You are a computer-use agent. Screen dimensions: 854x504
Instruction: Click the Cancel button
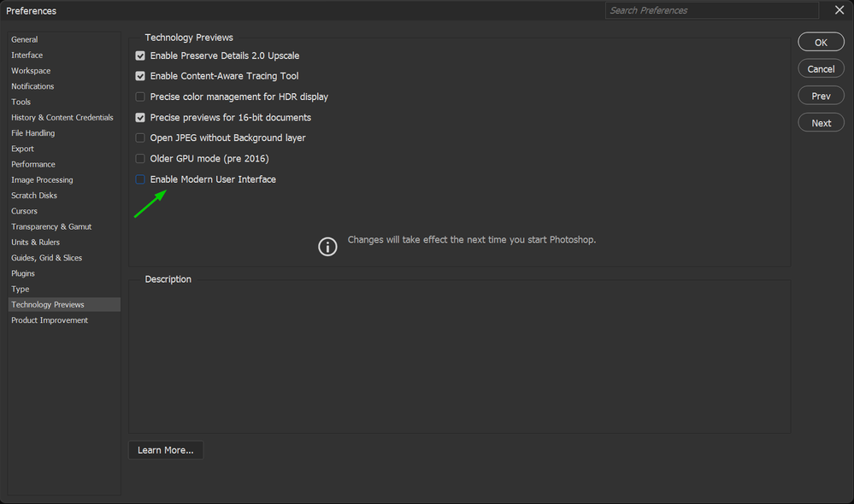(x=821, y=69)
